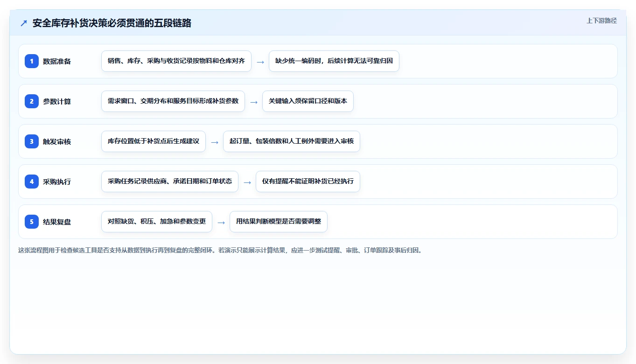636x364 pixels.
Task: Select the 采购执行 step label
Action: [57, 182]
